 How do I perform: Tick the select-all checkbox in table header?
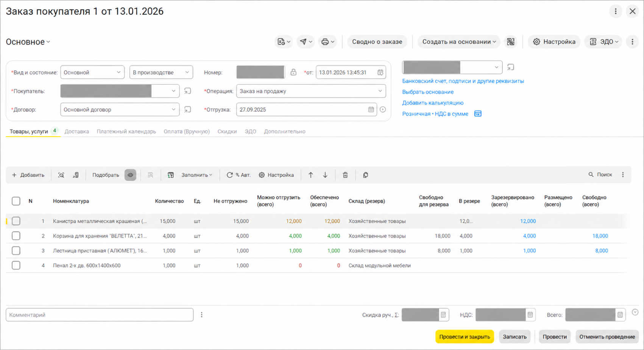point(16,201)
